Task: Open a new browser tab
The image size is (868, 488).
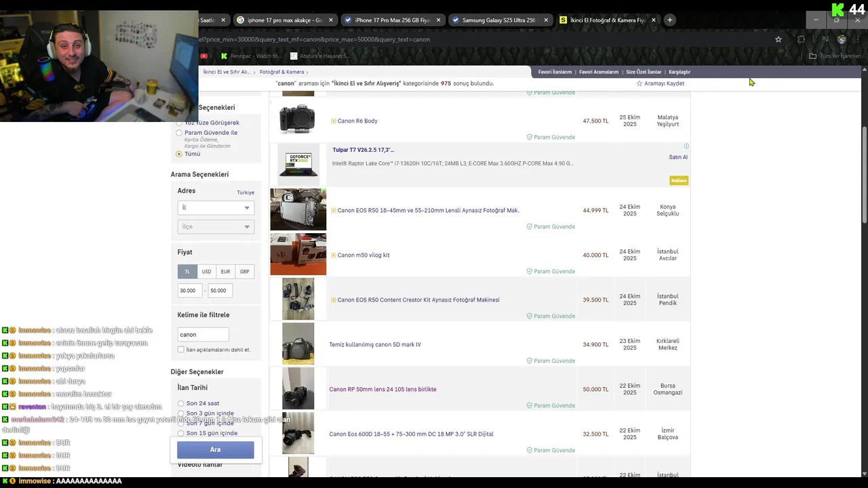Action: 669,20
